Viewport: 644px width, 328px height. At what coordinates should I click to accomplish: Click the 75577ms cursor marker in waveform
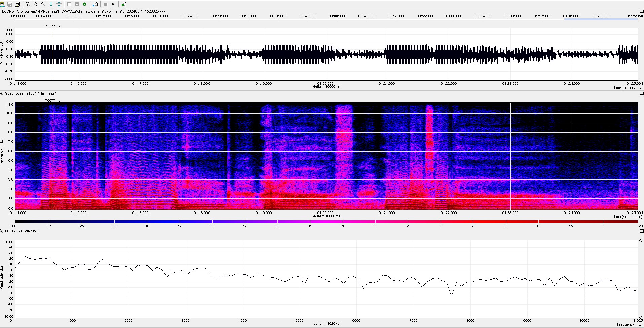point(53,54)
